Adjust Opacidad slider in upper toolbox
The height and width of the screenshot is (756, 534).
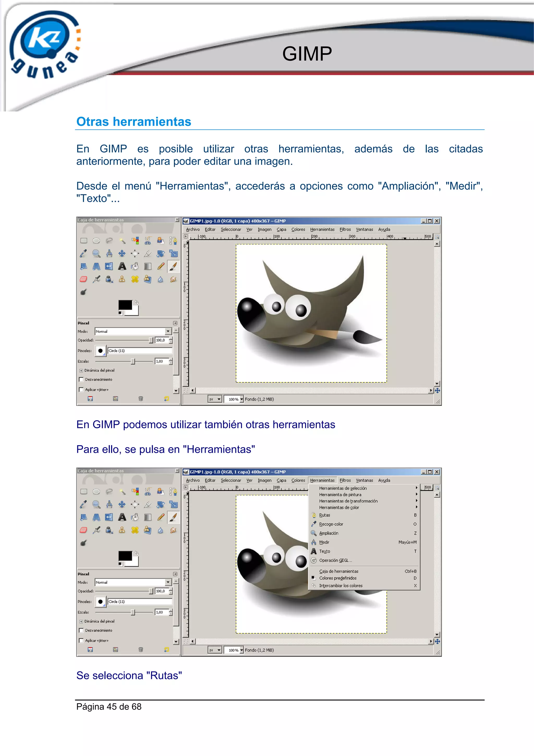click(124, 340)
